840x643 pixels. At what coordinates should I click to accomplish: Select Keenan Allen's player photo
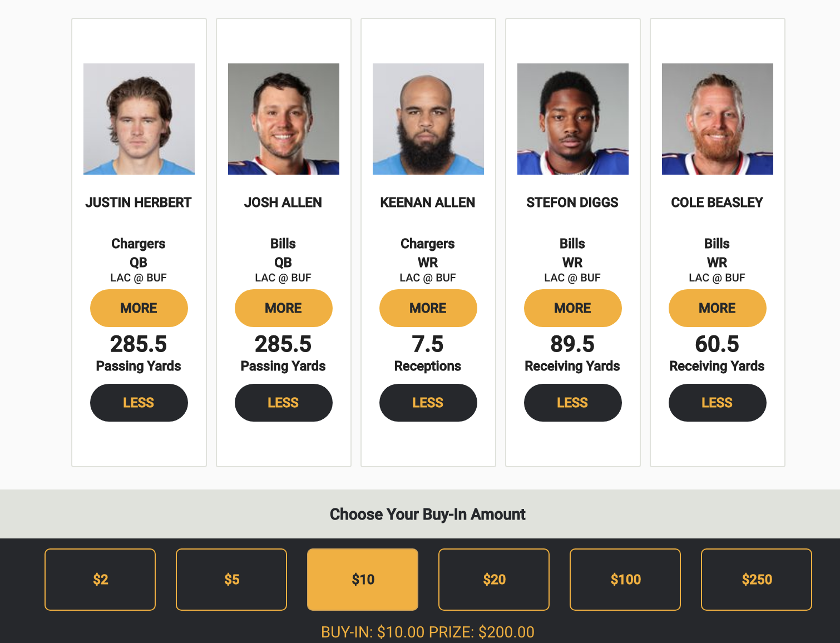(x=428, y=118)
